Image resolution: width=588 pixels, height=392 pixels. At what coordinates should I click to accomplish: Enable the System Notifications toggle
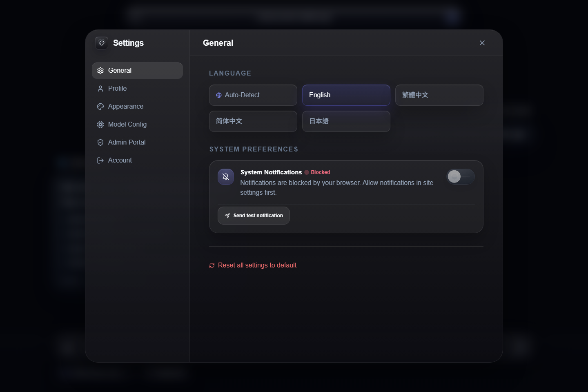coord(461,176)
